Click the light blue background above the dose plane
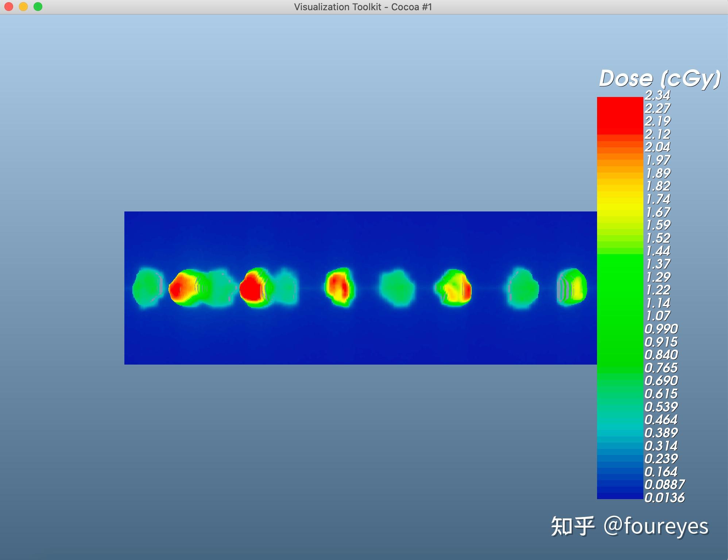 point(328,109)
